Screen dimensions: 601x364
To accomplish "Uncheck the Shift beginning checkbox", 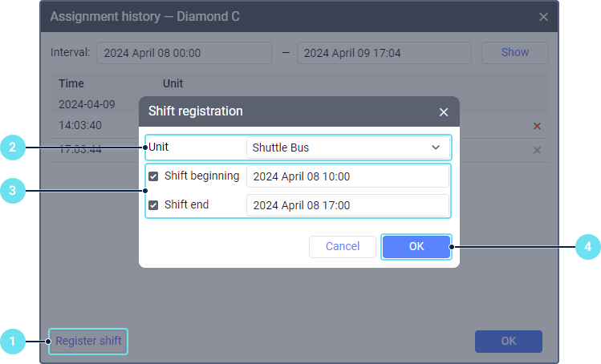I will (x=153, y=176).
